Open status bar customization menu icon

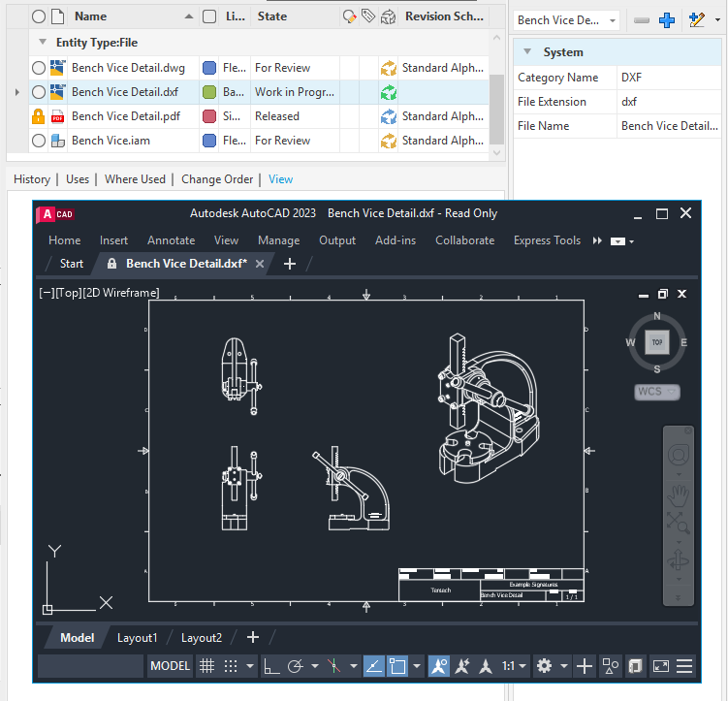click(684, 666)
